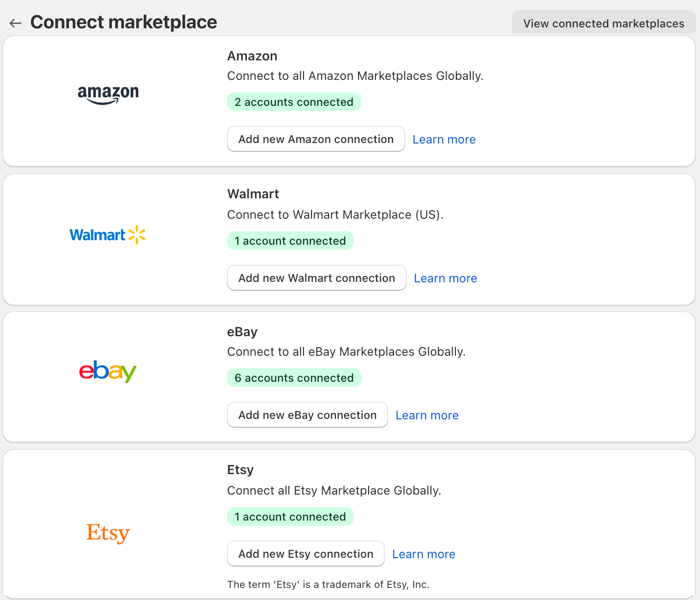This screenshot has width=700, height=600.
Task: Open View connected marketplaces
Action: tap(603, 23)
